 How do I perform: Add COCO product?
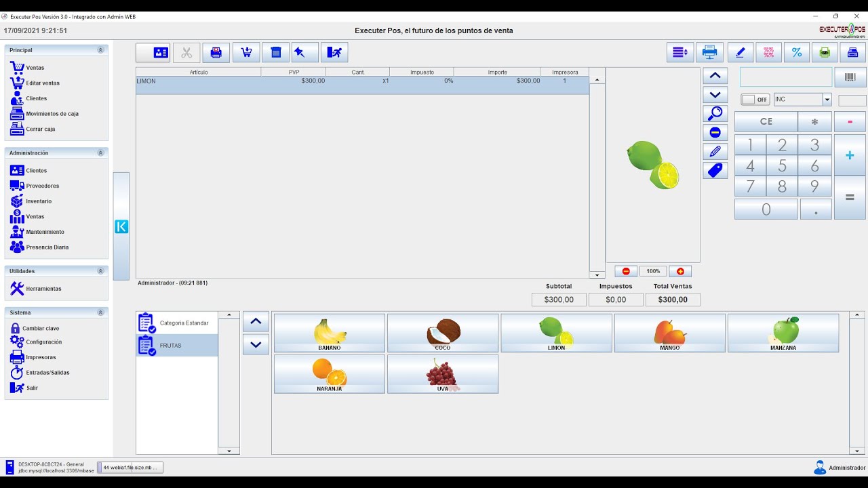click(443, 333)
